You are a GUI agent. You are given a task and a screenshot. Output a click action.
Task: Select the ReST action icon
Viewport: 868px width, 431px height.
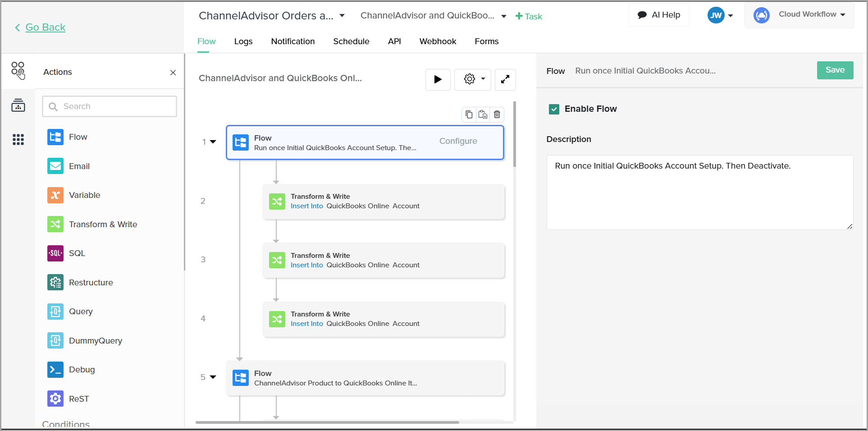point(55,399)
